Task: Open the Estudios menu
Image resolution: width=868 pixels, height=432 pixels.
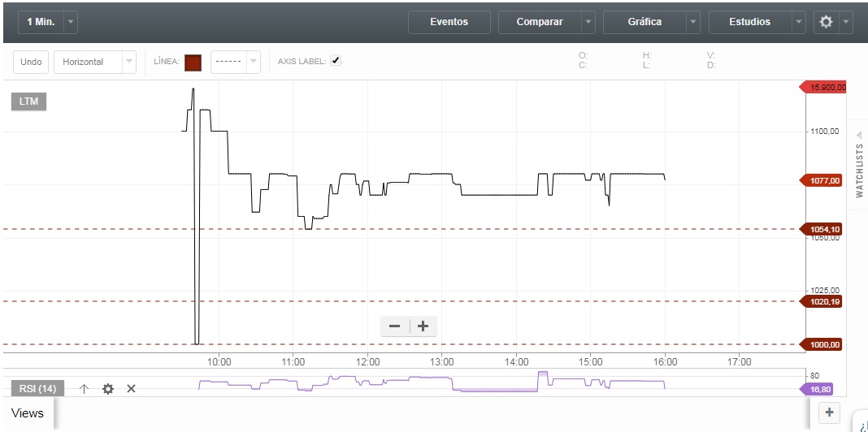Action: (749, 22)
